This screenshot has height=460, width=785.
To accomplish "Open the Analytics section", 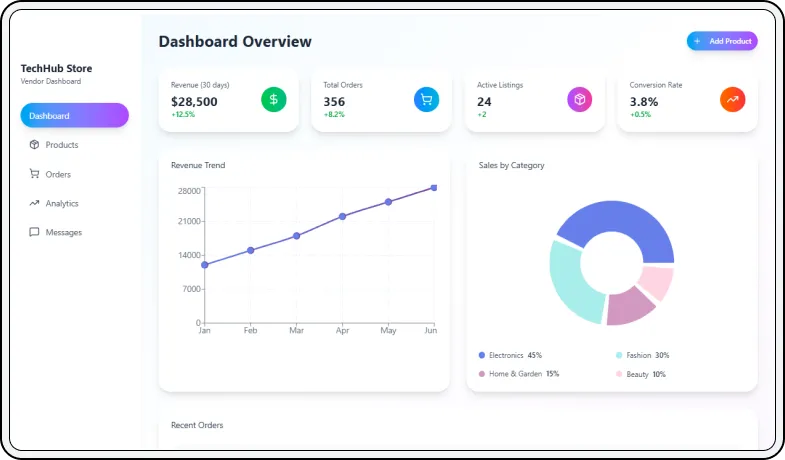I will pos(61,203).
